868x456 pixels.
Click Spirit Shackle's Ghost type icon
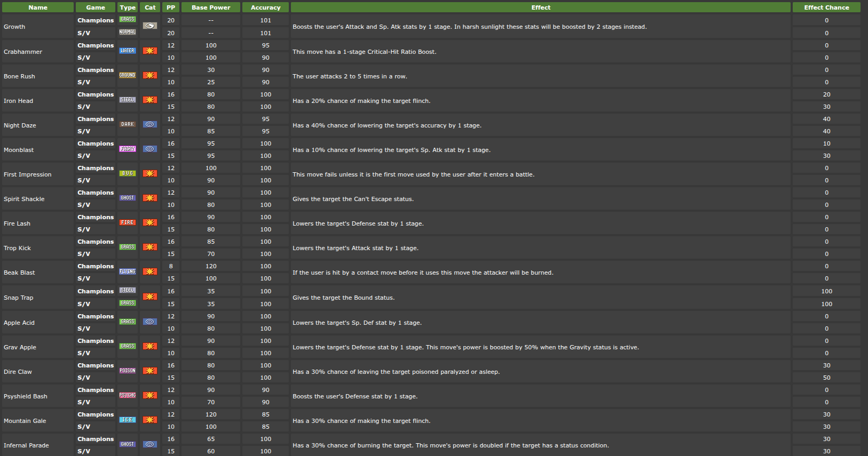(x=128, y=198)
